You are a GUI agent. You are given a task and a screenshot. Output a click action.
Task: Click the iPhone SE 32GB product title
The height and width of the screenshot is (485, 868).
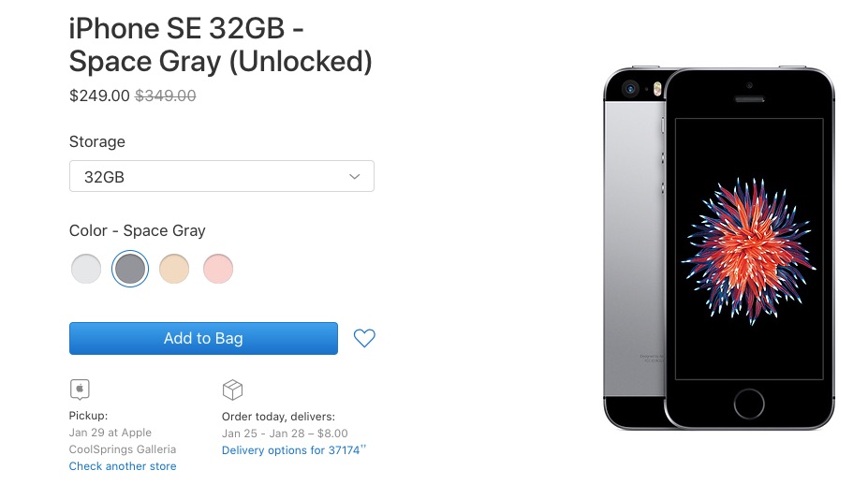point(221,44)
